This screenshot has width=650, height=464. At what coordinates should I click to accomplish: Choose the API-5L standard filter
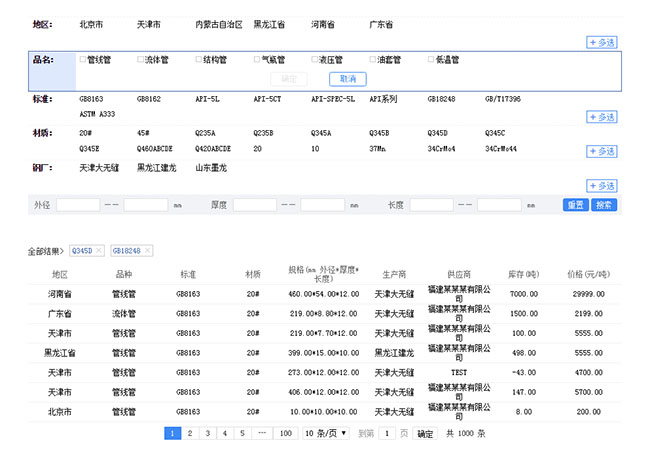pyautogui.click(x=208, y=100)
